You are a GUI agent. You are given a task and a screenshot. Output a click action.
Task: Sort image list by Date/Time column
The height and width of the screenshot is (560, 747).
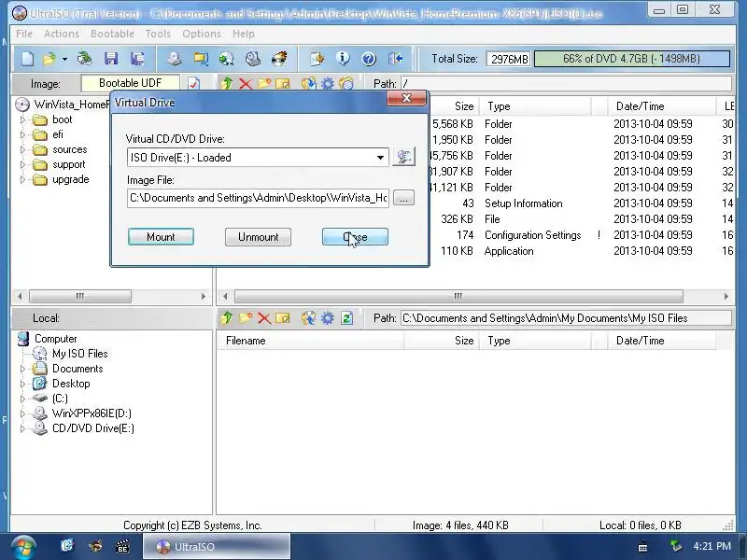[662, 106]
